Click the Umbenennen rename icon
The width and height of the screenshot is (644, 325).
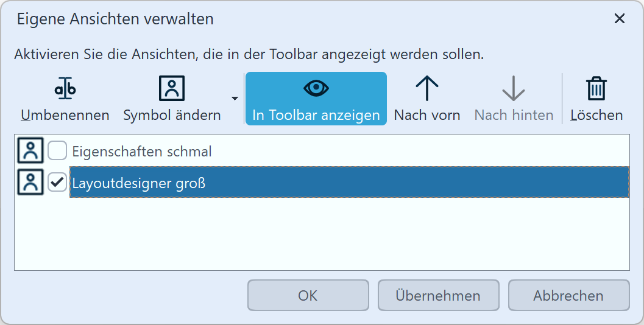(65, 89)
